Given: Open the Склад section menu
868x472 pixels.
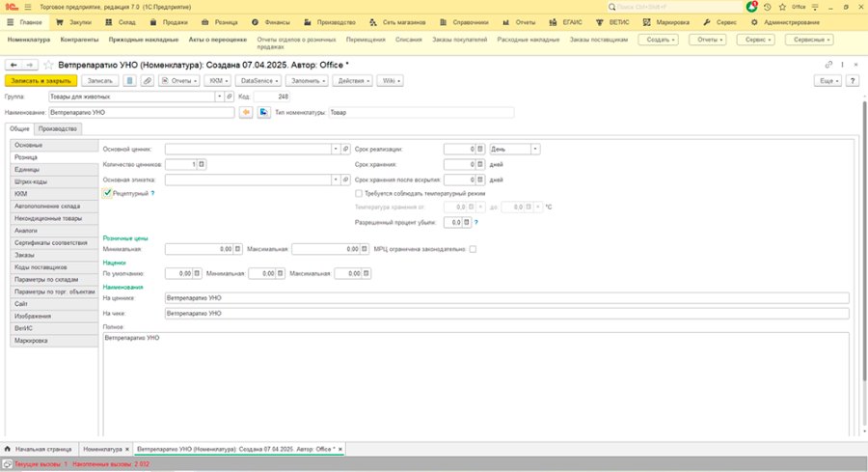Looking at the screenshot, I should [x=121, y=23].
